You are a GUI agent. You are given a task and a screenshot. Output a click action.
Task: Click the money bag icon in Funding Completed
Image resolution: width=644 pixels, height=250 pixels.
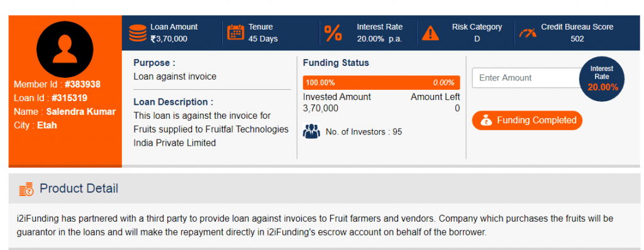coord(486,120)
